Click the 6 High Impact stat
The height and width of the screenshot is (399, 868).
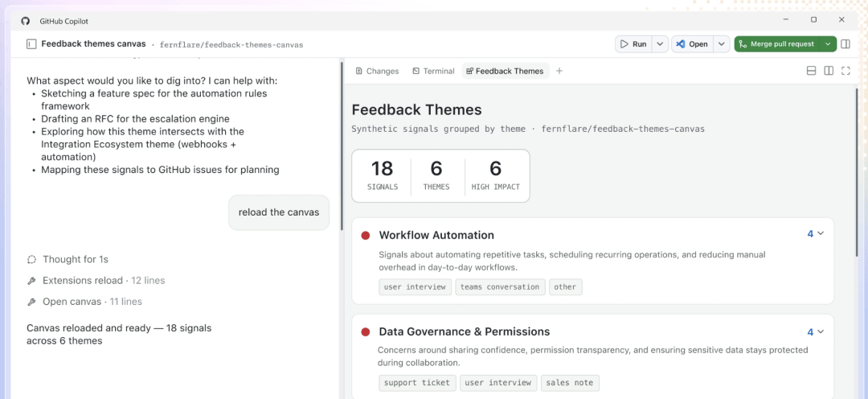[x=495, y=175]
